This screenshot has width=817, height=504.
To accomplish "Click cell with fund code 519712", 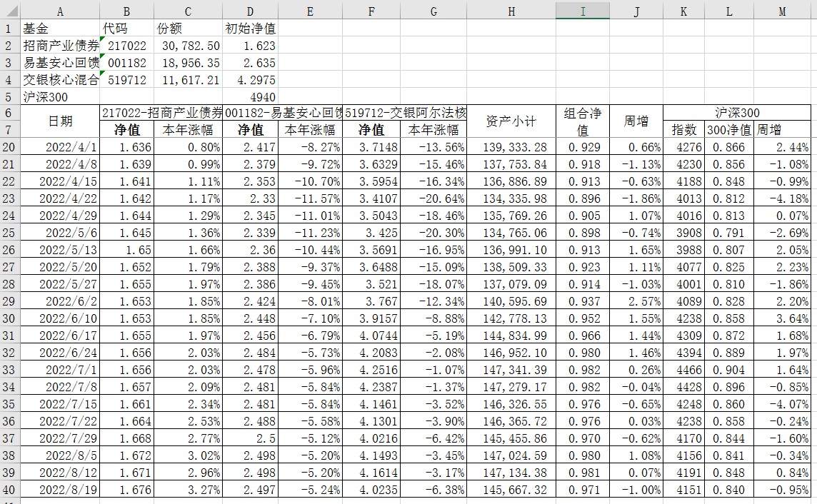I will 126,80.
